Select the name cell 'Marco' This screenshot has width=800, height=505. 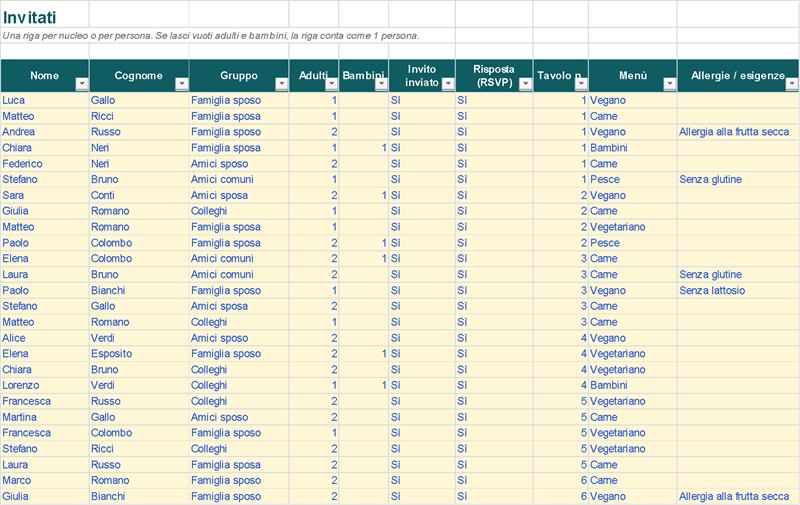[45, 480]
